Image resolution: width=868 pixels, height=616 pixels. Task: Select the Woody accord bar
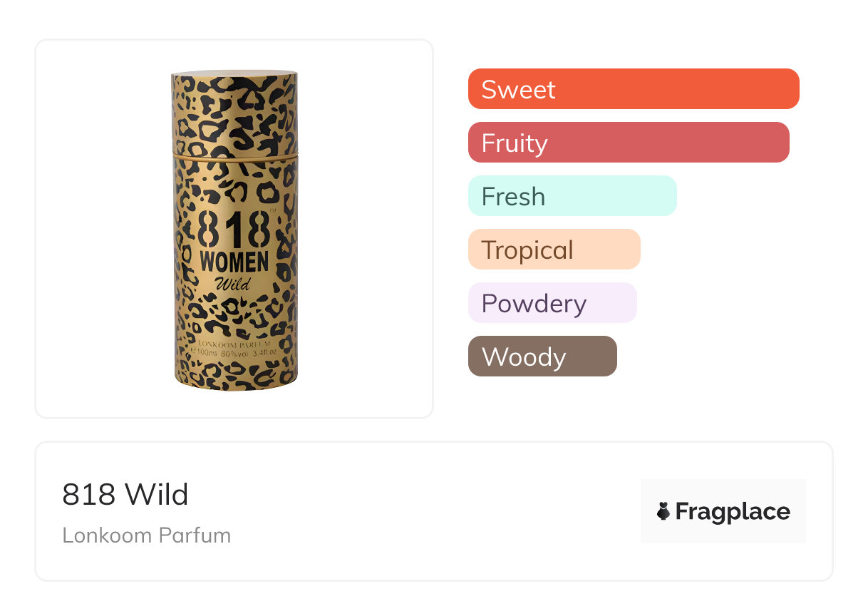tap(542, 356)
